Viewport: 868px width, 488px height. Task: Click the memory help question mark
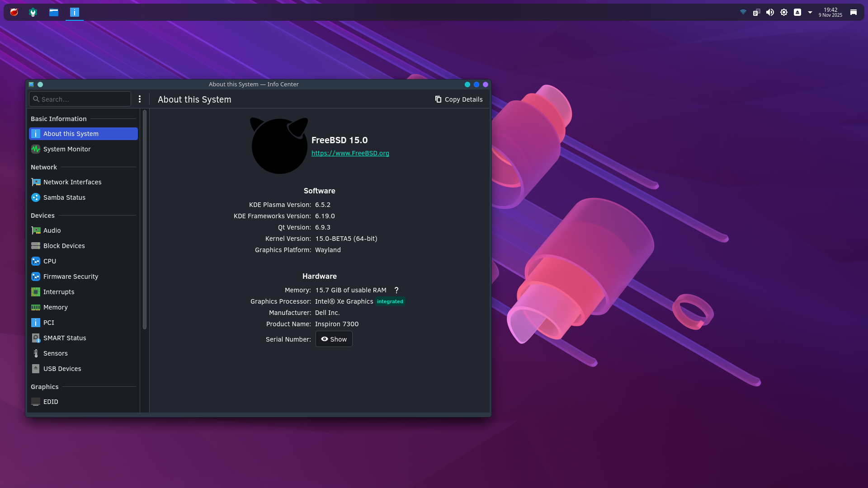point(396,290)
